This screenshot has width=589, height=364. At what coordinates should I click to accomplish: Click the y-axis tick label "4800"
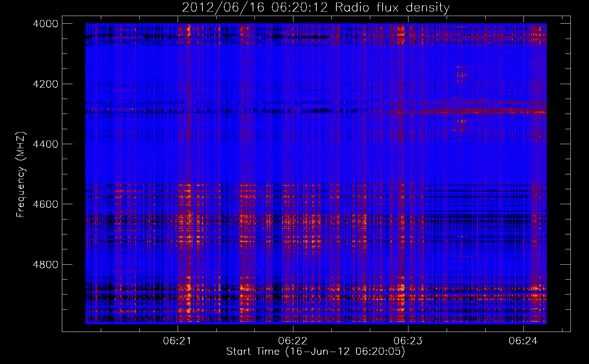click(46, 265)
